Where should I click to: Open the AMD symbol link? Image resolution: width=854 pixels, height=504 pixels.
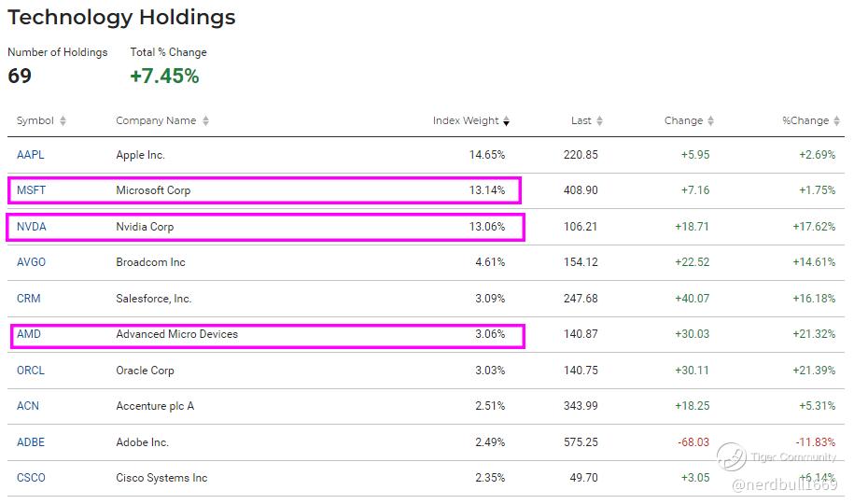tap(29, 334)
